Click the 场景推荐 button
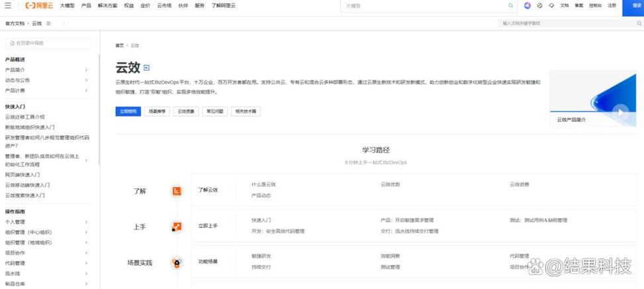Viewport: 644px width, 289px height. click(x=157, y=111)
